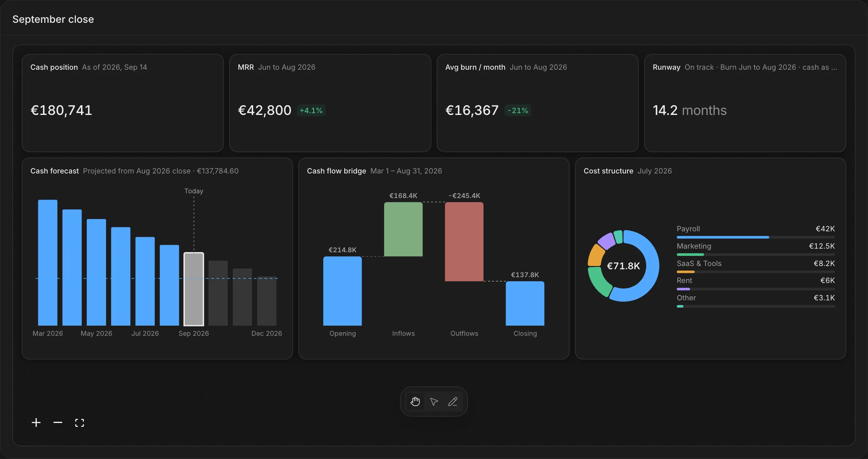The image size is (868, 459).
Task: Click the €16,367 avg burn value
Action: 472,110
